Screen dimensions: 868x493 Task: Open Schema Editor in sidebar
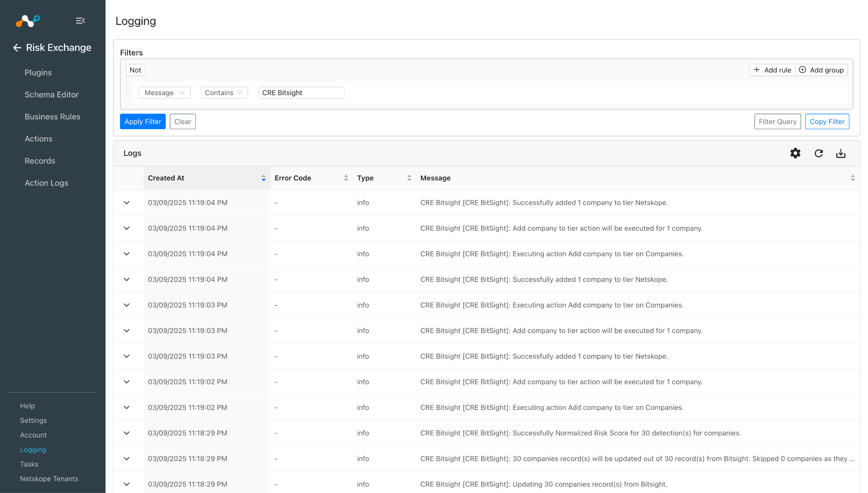[x=52, y=95]
